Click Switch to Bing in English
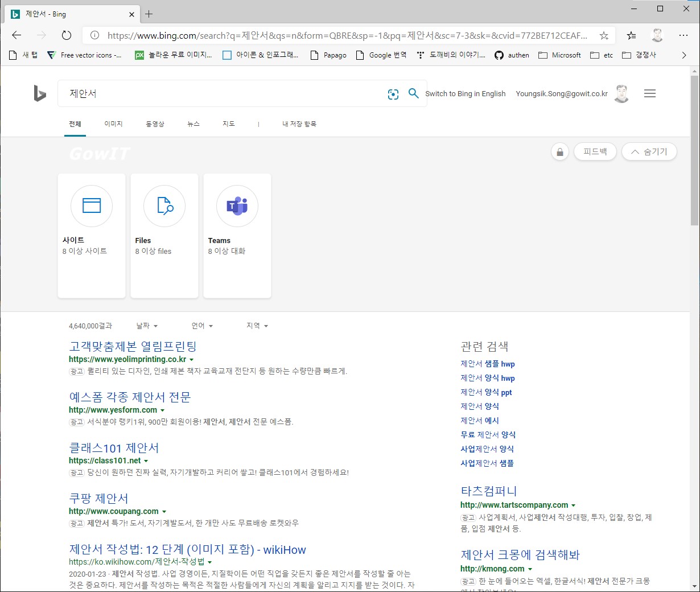The image size is (700, 592). click(x=466, y=93)
